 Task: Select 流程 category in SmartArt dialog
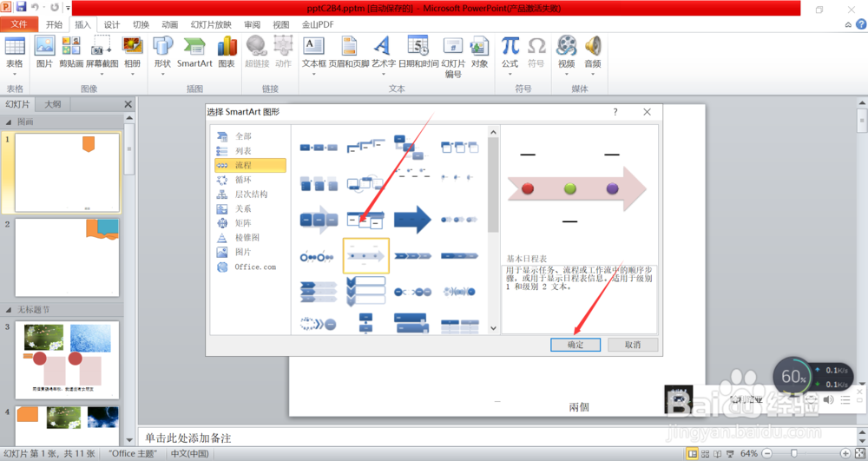pos(250,165)
